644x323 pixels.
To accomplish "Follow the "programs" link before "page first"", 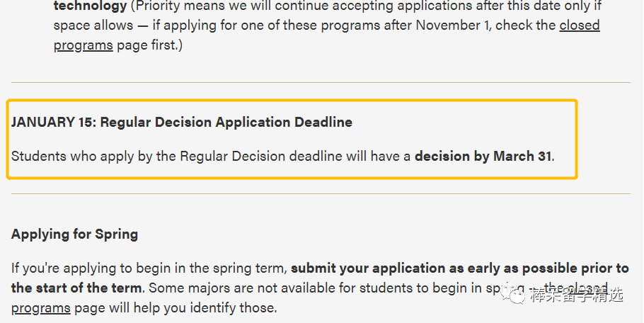I will (x=84, y=45).
